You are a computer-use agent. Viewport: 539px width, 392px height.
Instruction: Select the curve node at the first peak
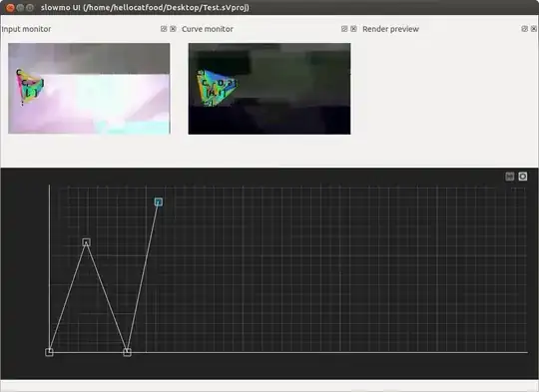[x=86, y=242]
